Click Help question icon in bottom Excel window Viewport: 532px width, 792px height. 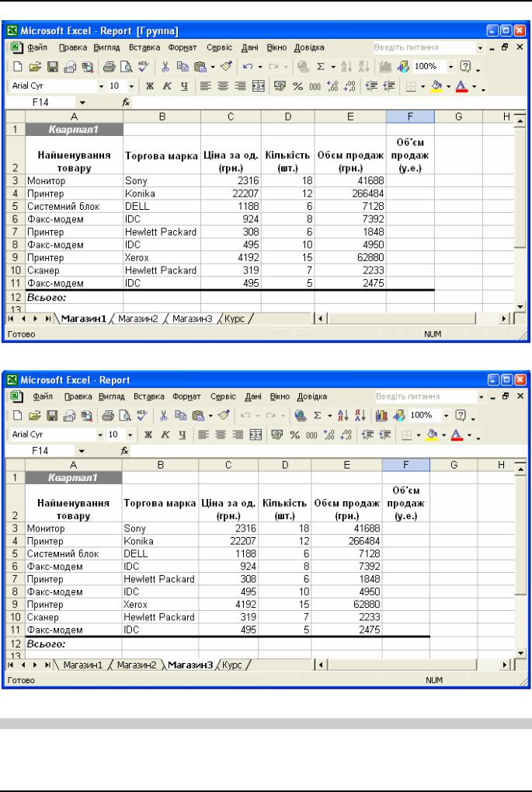coord(461,416)
